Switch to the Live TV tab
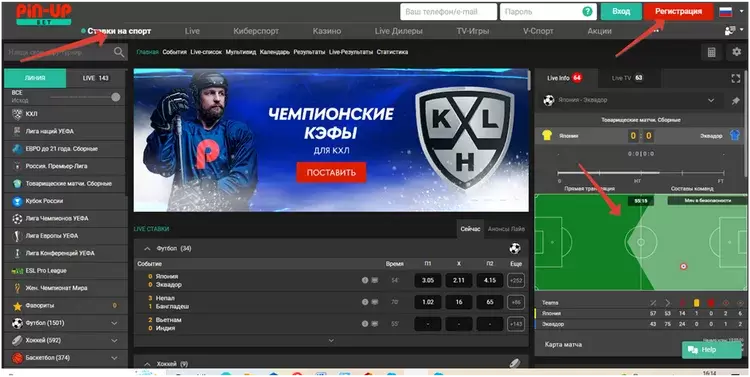 [627, 78]
